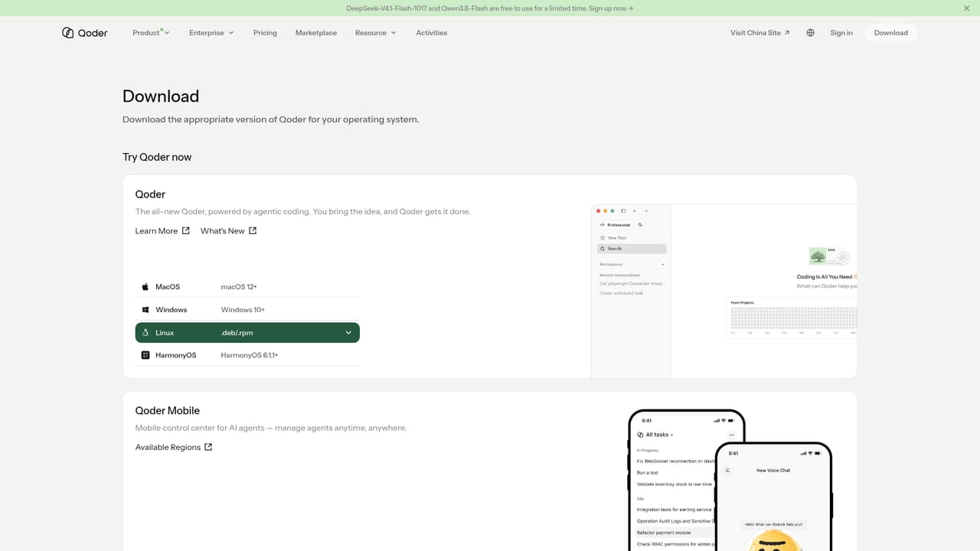Image resolution: width=980 pixels, height=551 pixels.
Task: Click the Linux penguin icon
Action: (145, 333)
